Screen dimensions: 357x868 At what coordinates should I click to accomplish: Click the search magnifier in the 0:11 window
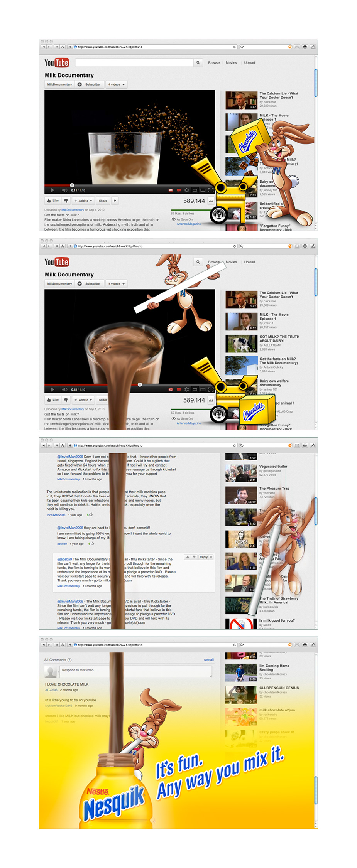pyautogui.click(x=198, y=62)
